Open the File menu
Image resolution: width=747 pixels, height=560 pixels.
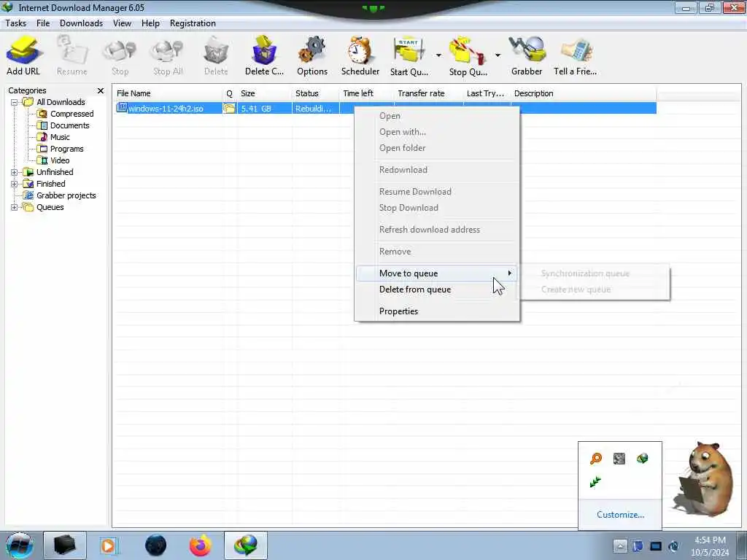click(x=43, y=23)
